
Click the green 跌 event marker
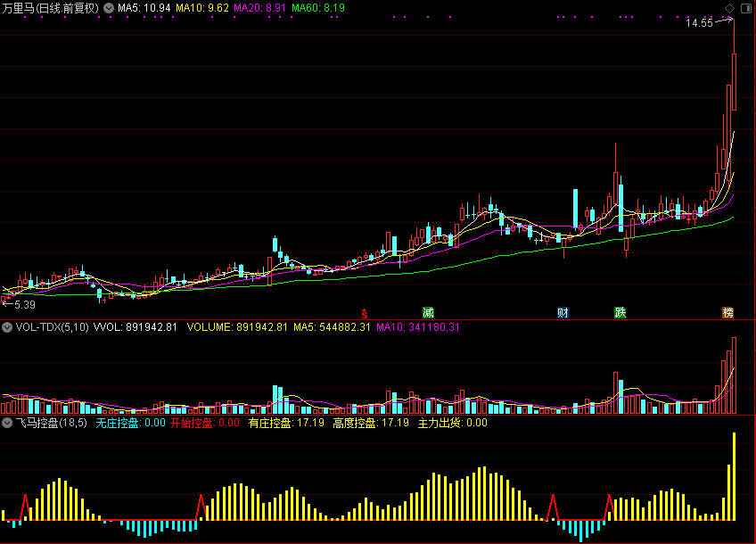point(620,312)
